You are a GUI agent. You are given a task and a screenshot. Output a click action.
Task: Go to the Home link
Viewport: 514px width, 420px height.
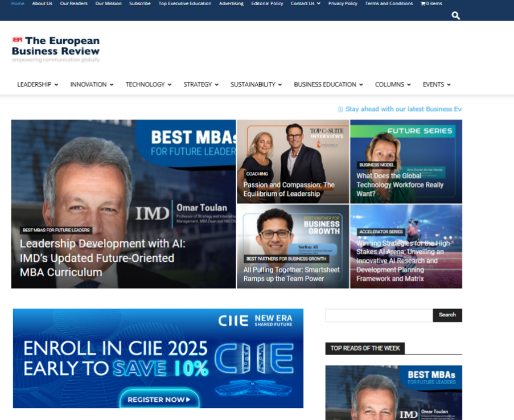[x=18, y=3]
